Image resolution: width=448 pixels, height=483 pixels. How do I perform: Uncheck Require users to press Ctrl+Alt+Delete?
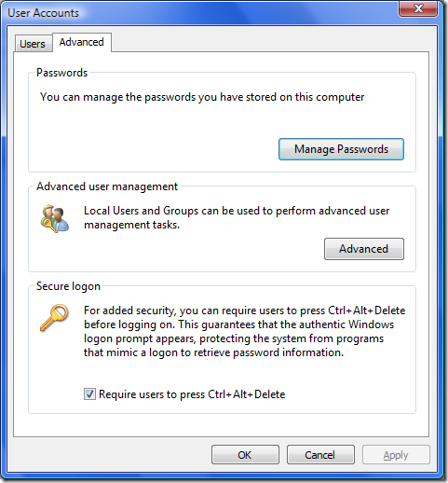pyautogui.click(x=89, y=394)
